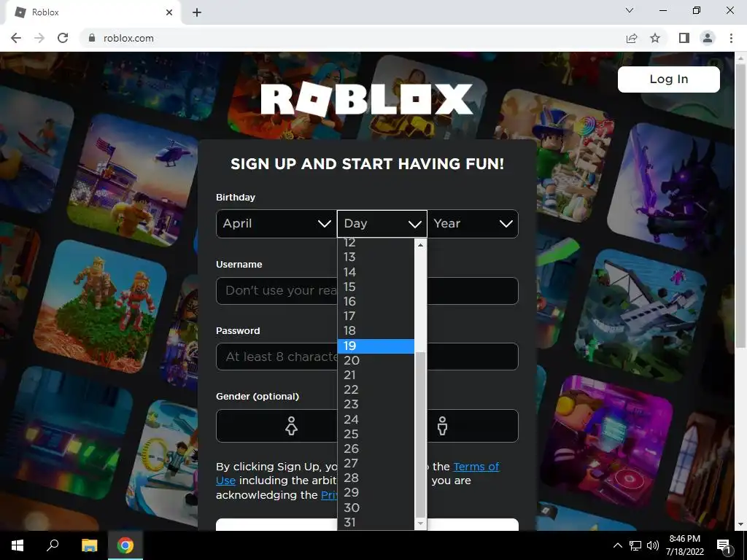The image size is (747, 560).
Task: Click day list scroll-up arrow
Action: 420,245
